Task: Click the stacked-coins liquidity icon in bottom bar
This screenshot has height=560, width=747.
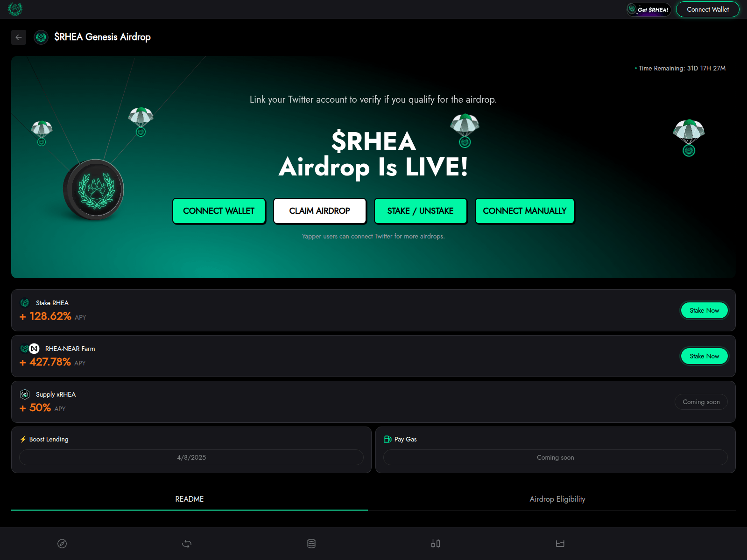Action: tap(311, 543)
